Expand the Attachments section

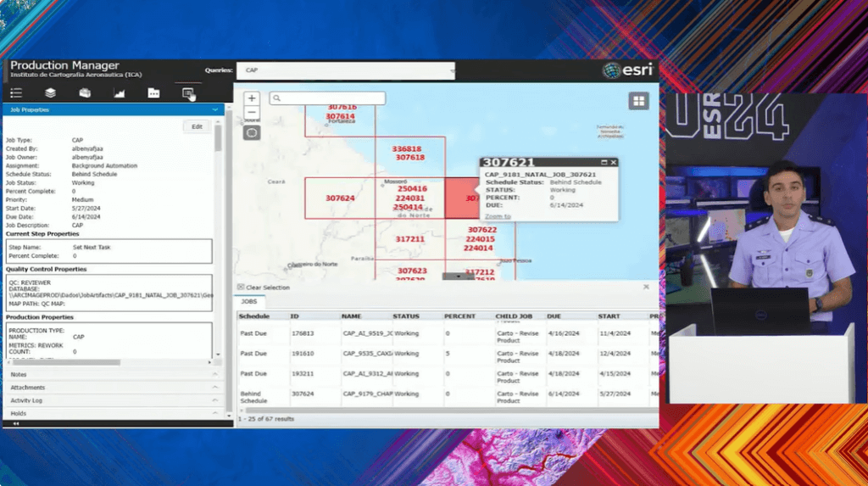114,388
